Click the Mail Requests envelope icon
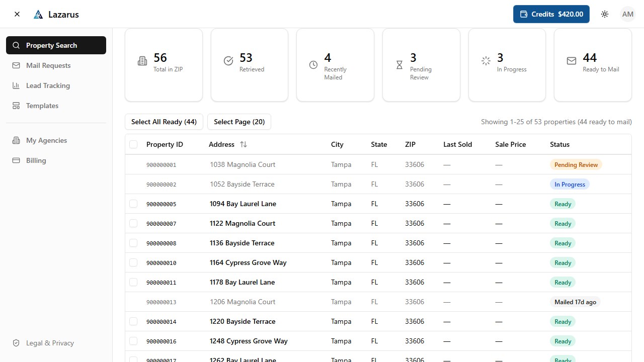The width and height of the screenshot is (644, 362). 16,65
